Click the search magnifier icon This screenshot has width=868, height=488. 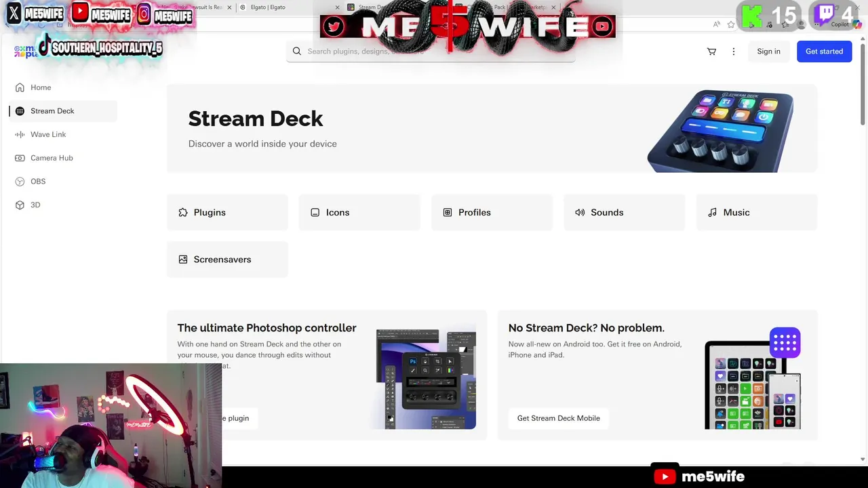(x=297, y=51)
